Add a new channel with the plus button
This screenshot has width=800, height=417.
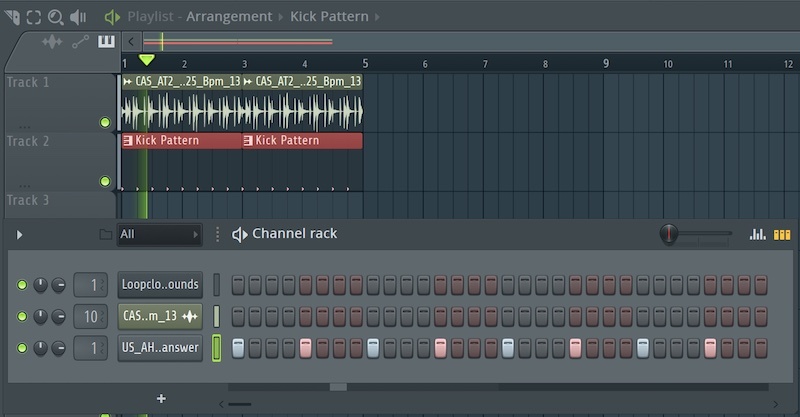(161, 398)
